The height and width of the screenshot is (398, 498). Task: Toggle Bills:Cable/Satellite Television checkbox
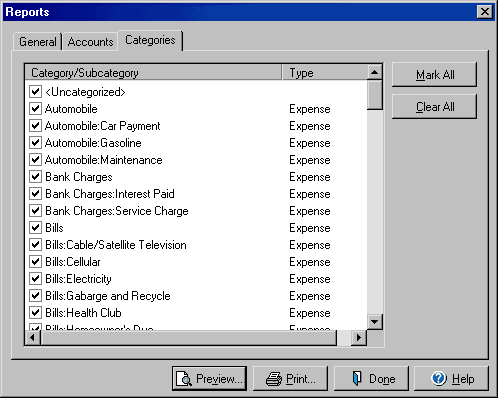click(35, 244)
